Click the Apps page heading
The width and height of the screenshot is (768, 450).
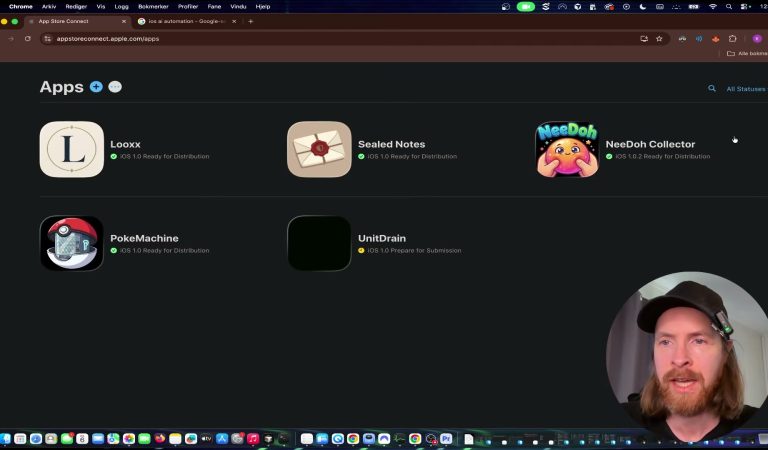coord(61,87)
